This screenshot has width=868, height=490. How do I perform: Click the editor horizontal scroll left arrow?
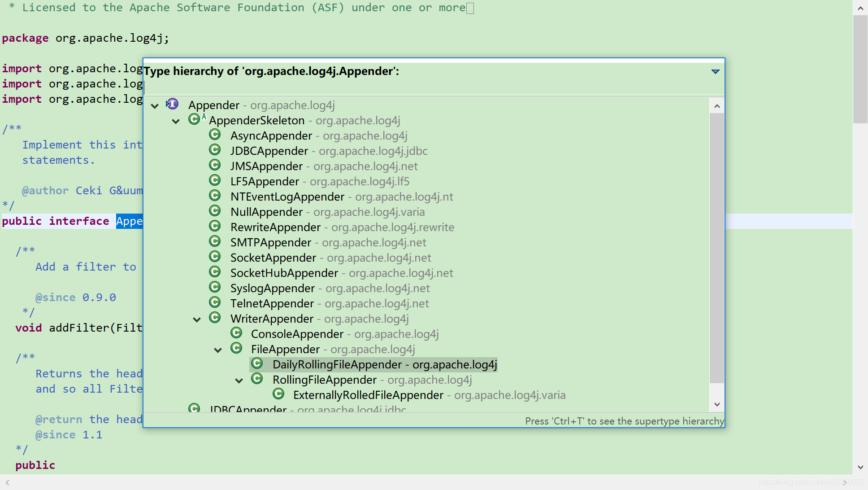point(7,482)
